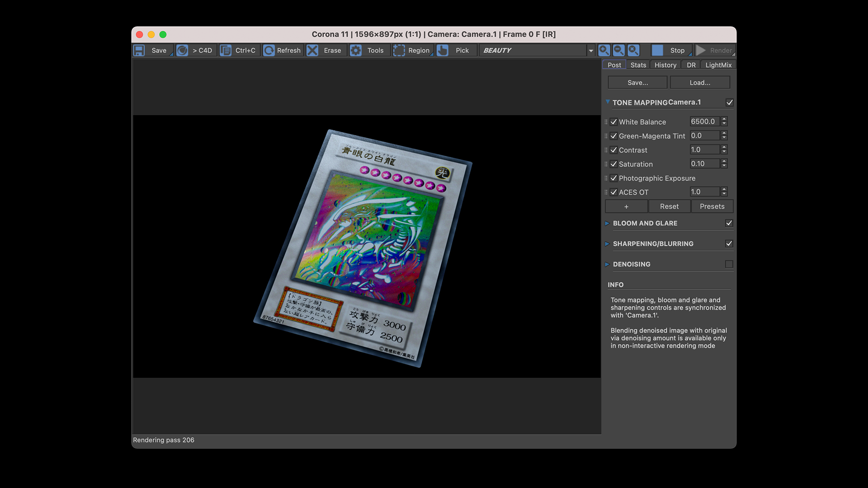Image resolution: width=868 pixels, height=488 pixels.
Task: Open the LightMix tab
Action: pyautogui.click(x=718, y=65)
